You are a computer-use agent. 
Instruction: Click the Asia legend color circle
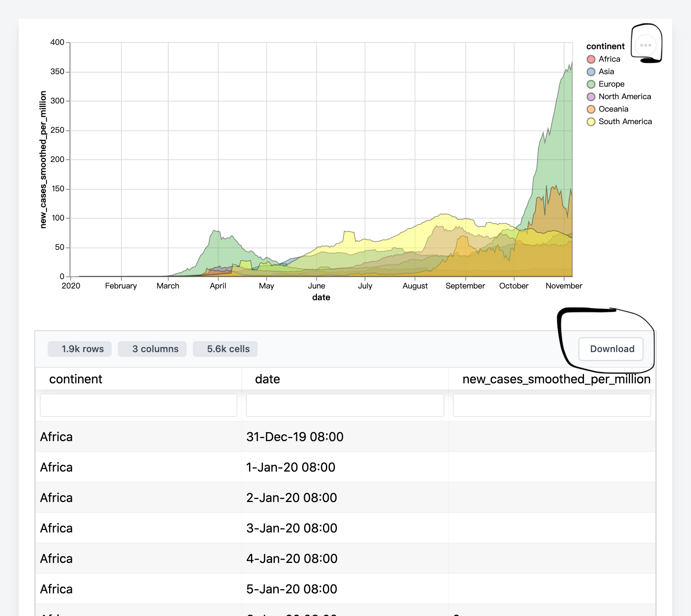coord(591,72)
